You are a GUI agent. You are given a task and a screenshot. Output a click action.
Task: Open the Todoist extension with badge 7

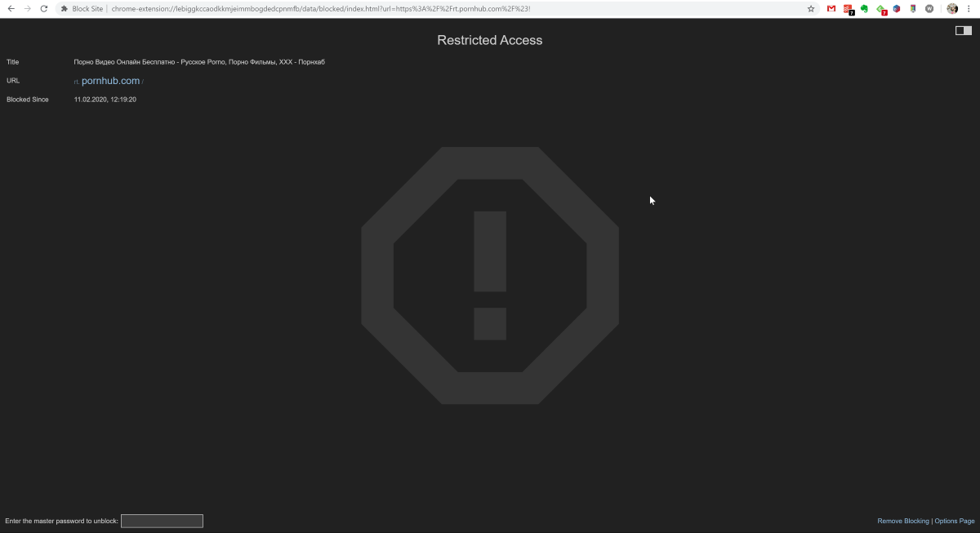click(849, 10)
